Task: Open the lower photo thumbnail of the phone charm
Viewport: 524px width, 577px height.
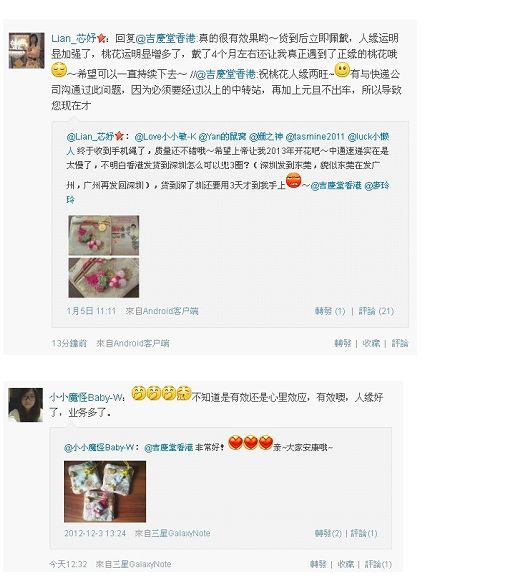Action: [104, 278]
